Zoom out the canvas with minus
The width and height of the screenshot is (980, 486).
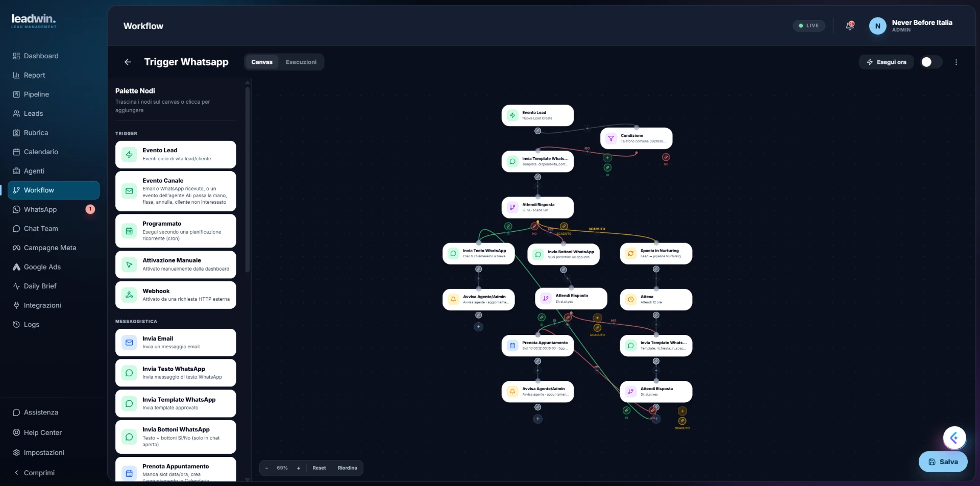coord(266,468)
